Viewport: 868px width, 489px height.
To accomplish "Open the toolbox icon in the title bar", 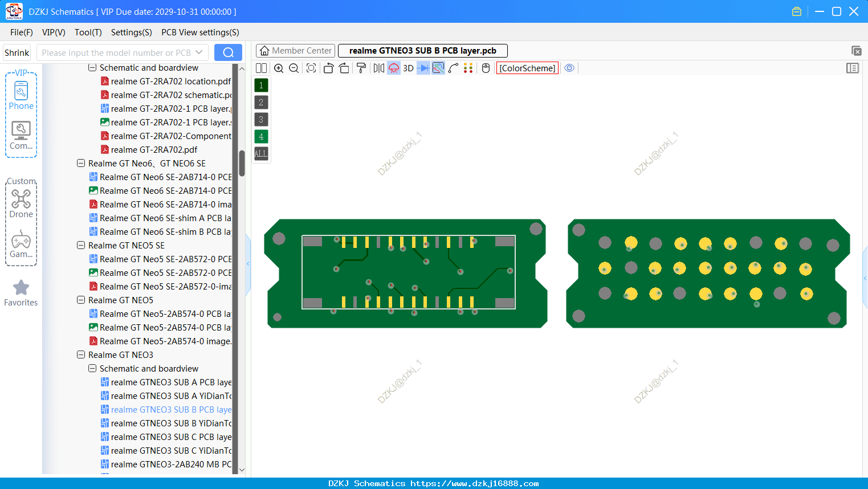I will coord(797,11).
